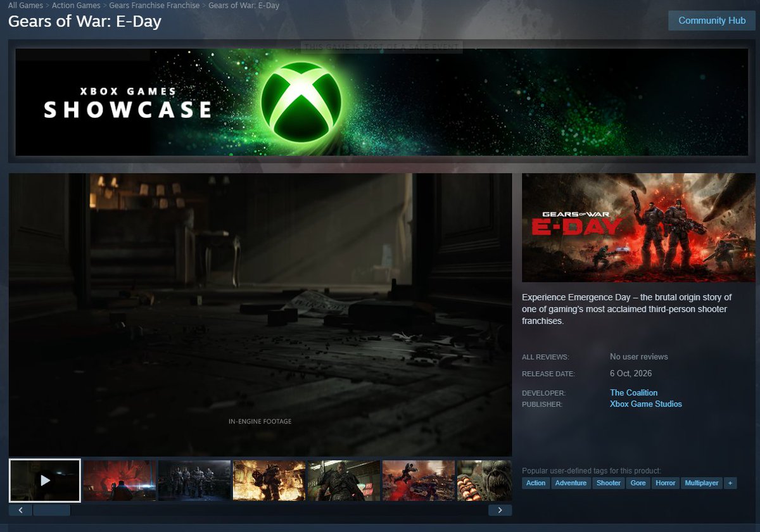
Task: Select the fiery battle thumbnail
Action: click(x=269, y=481)
